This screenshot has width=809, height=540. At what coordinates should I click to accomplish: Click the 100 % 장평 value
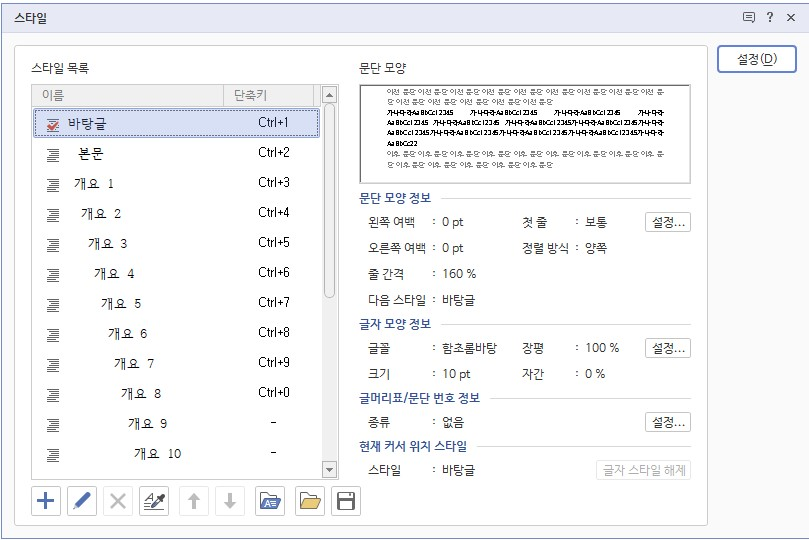[602, 348]
